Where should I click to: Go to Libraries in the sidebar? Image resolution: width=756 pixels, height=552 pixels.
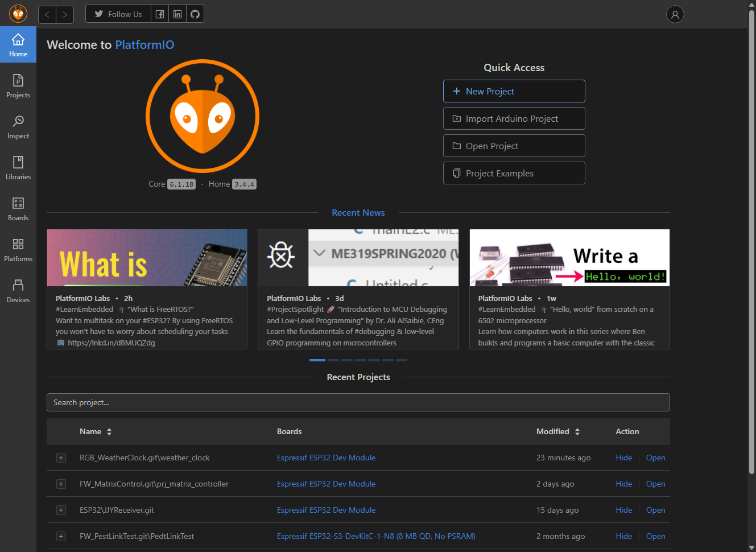coord(18,168)
